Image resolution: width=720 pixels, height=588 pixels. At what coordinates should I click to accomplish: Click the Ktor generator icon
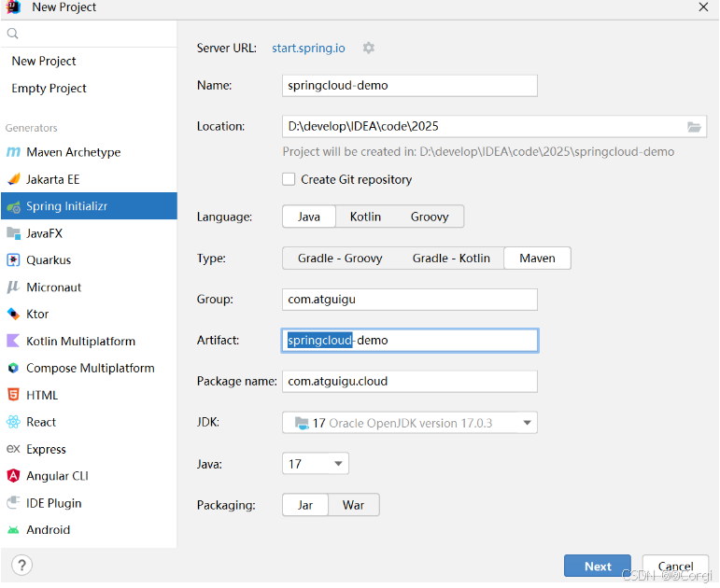pos(13,314)
